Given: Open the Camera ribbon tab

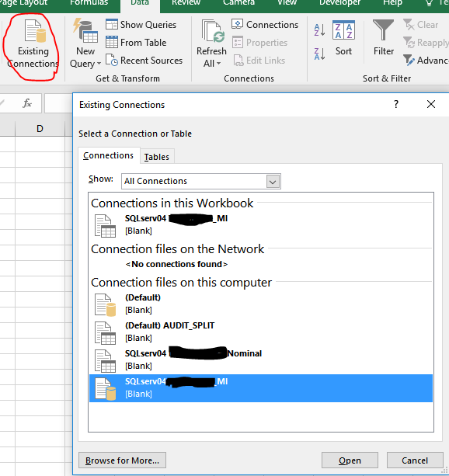Looking at the screenshot, I should [x=238, y=2].
